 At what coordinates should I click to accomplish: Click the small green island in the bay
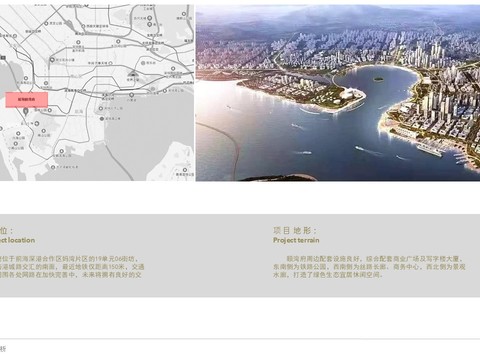tap(378, 79)
